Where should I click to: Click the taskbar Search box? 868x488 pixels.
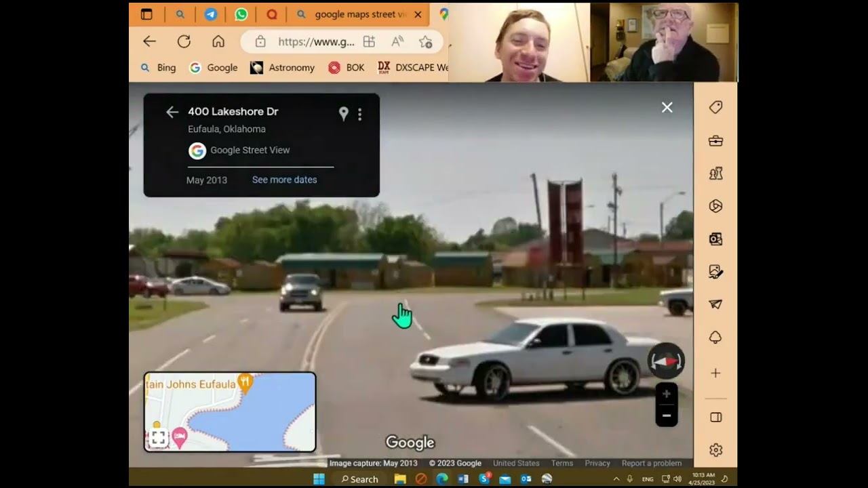tap(359, 479)
